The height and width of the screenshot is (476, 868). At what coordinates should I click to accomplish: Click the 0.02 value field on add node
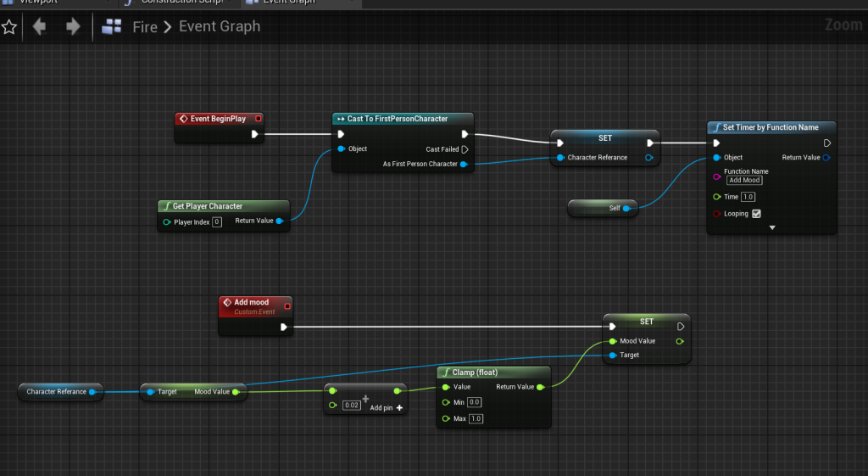pyautogui.click(x=352, y=405)
